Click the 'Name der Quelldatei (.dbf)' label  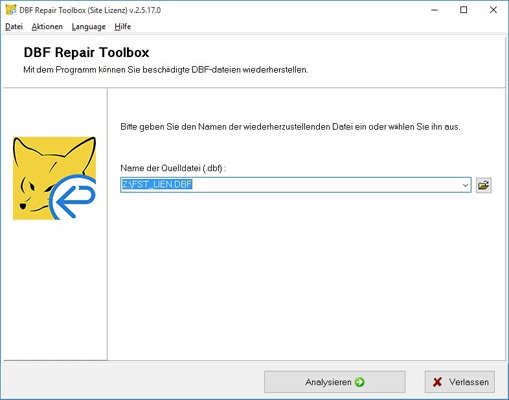[x=173, y=168]
